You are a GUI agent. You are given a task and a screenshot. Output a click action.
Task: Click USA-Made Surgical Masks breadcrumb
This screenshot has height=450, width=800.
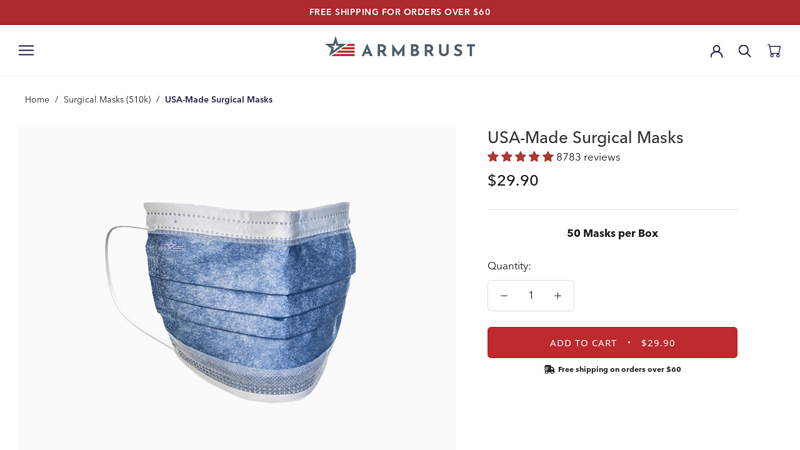218,99
